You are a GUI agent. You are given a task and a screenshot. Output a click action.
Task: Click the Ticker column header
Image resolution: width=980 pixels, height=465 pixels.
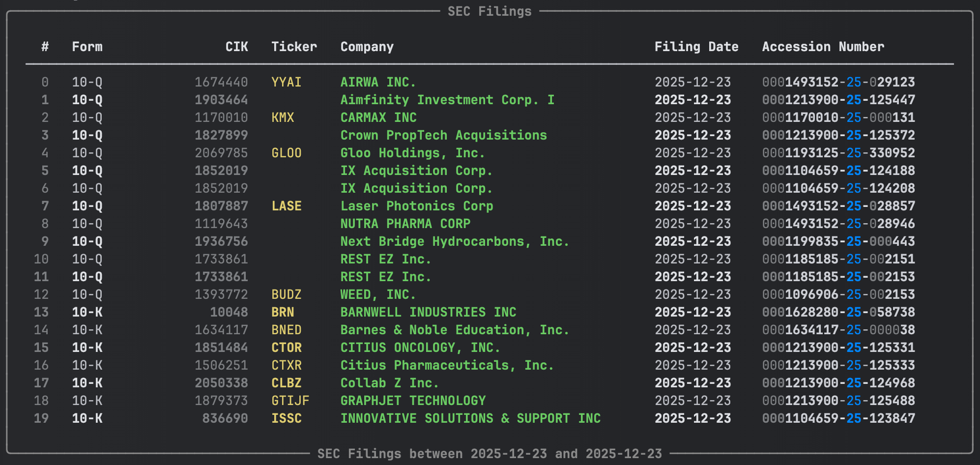(294, 47)
